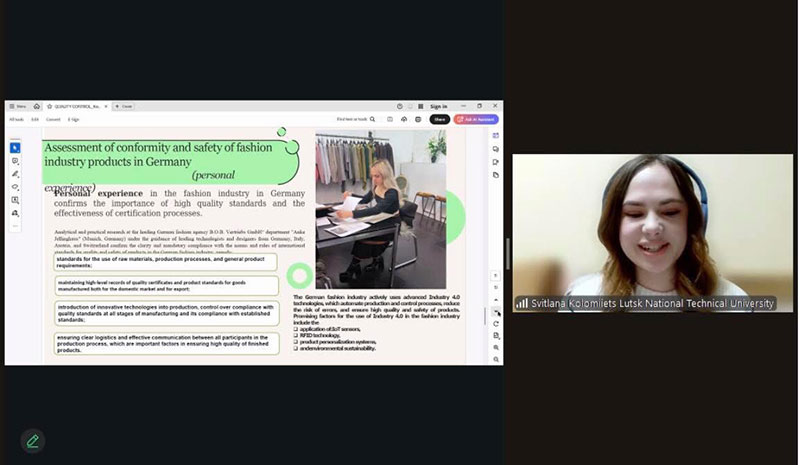Open the E-Sign tool

(x=73, y=119)
